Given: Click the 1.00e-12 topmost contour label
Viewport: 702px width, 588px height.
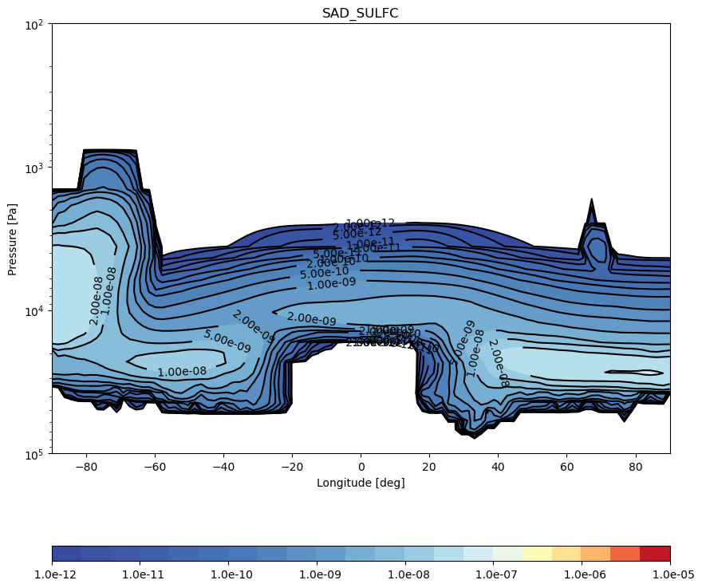Looking at the screenshot, I should 371,223.
